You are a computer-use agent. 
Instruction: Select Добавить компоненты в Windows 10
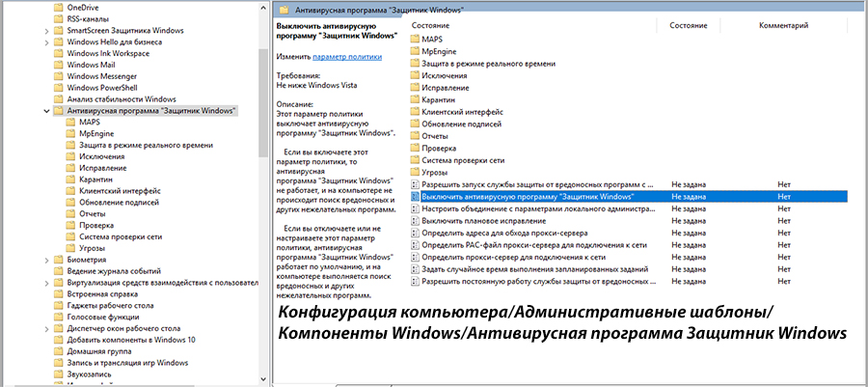(131, 340)
